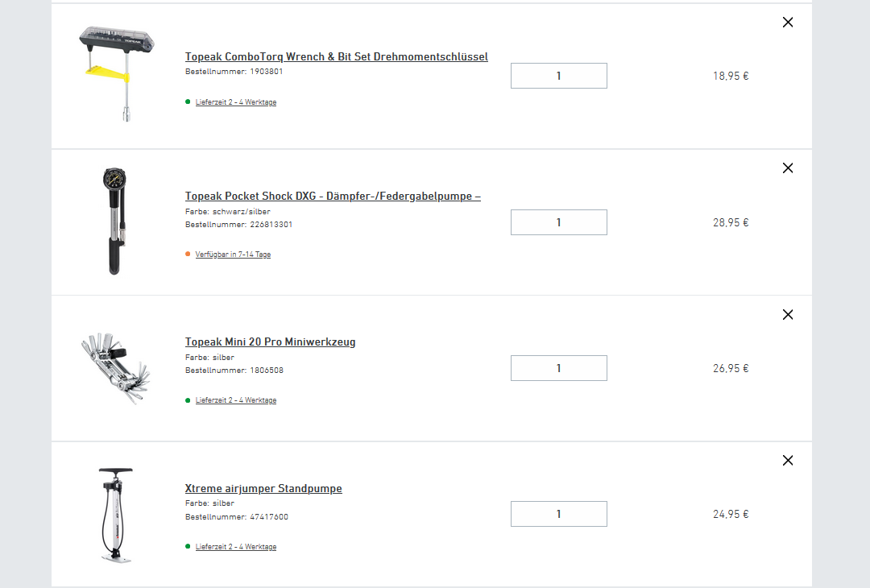Open Topeak ComboTorq Wrench product thumbnail

coord(117,74)
